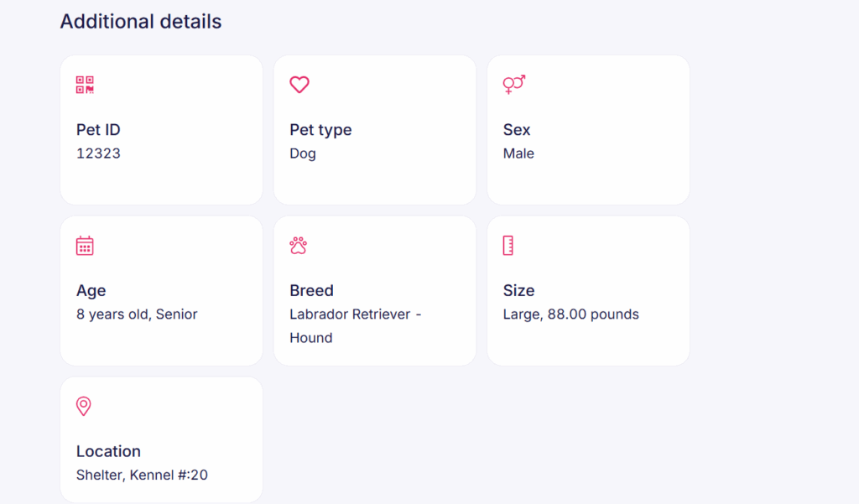
Task: Click the Shelter, Kennel #:20 text
Action: point(142,475)
